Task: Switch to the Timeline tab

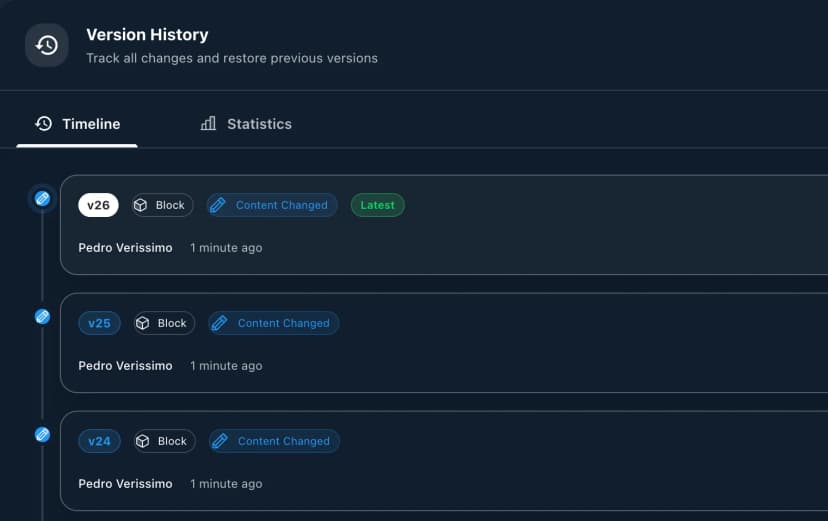Action: pyautogui.click(x=77, y=124)
